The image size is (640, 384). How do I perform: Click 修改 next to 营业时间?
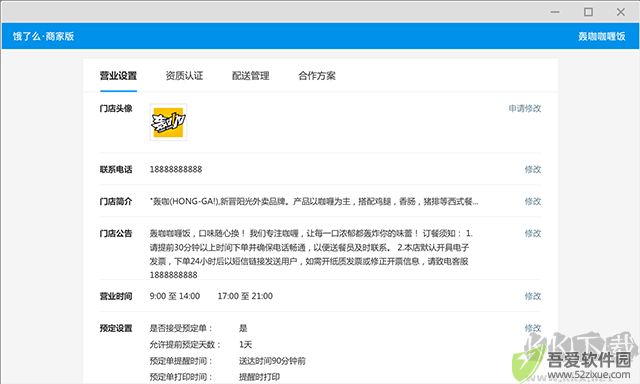[x=533, y=296]
